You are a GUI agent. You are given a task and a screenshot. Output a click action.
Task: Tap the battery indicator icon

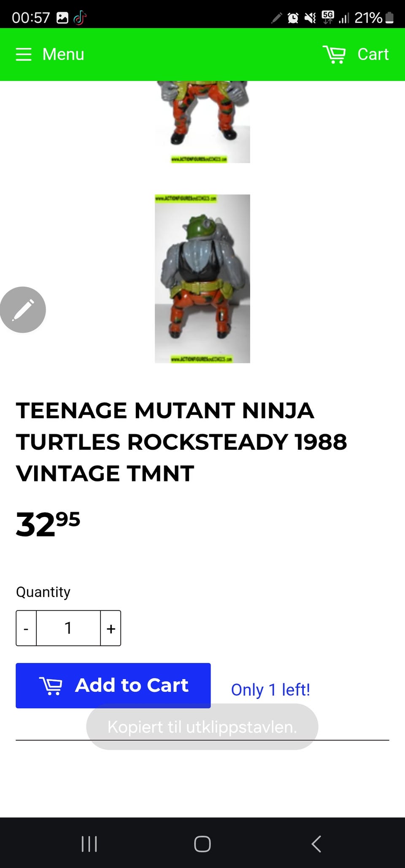click(389, 18)
